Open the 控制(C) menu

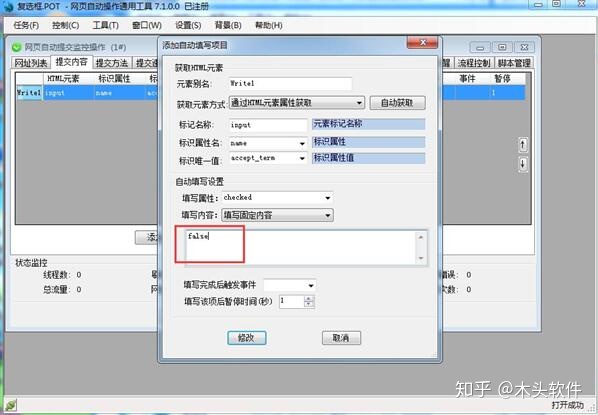[x=65, y=26]
